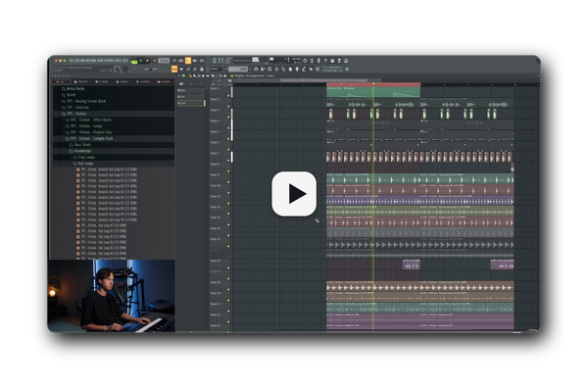Switch browser to the PROJECT tab
588x388 pixels.
tap(81, 81)
